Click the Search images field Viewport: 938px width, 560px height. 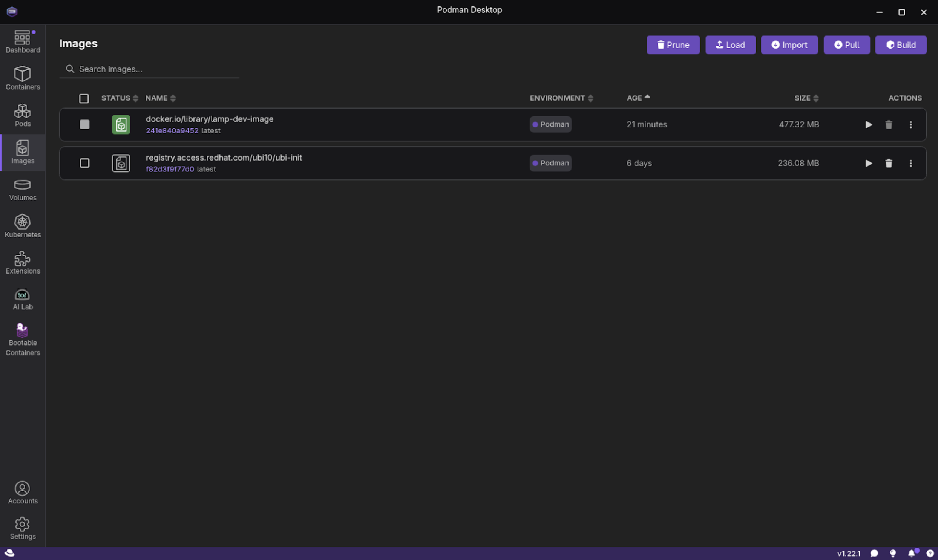click(x=151, y=69)
